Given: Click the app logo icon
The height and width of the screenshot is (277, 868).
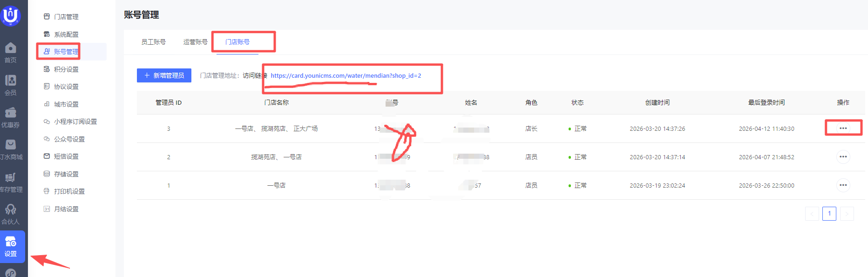Looking at the screenshot, I should 11,15.
